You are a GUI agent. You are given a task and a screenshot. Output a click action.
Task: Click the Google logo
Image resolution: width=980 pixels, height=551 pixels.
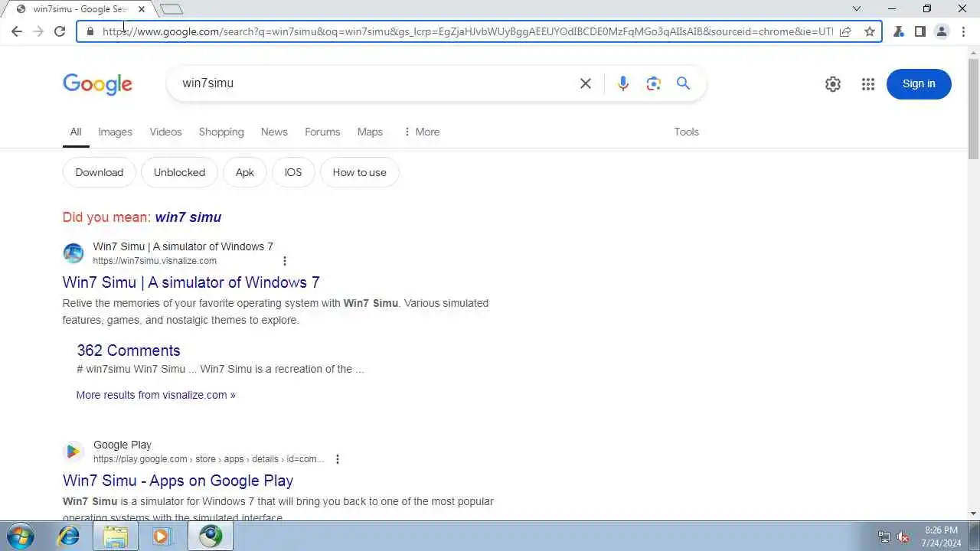click(97, 84)
